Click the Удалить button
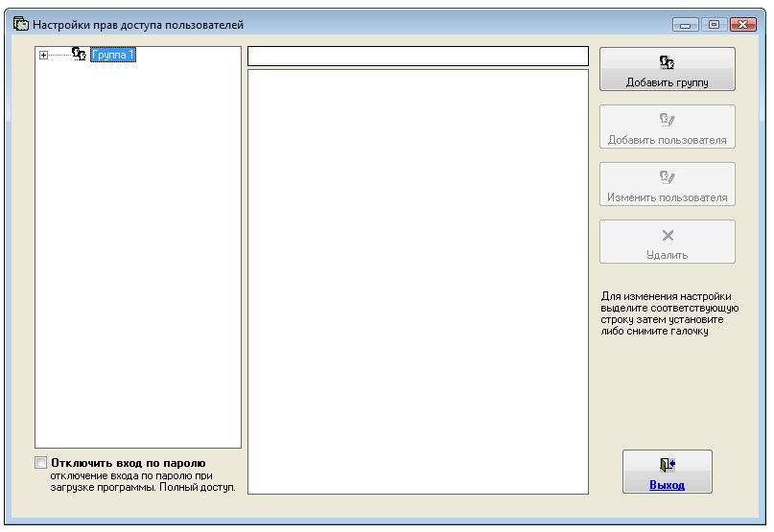Viewport: 774px width, 532px height. point(667,242)
